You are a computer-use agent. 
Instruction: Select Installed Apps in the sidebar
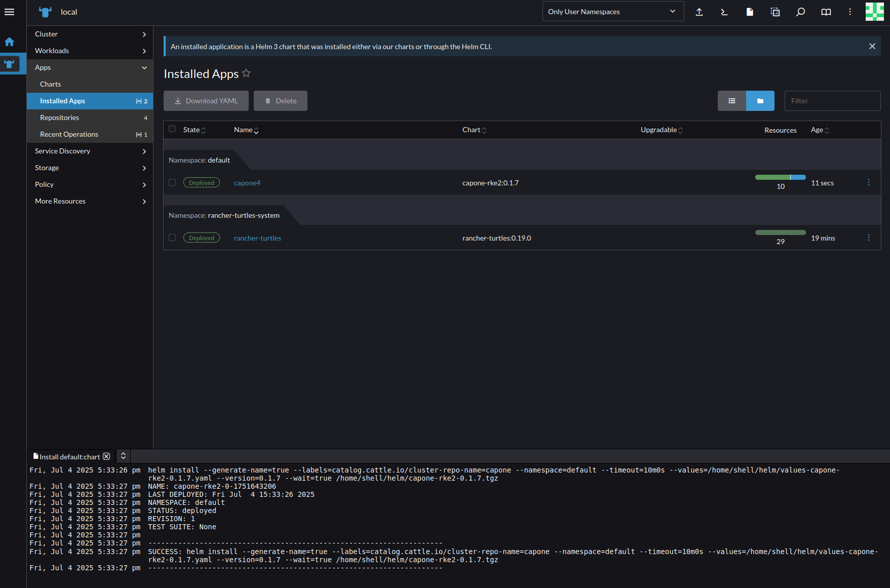coord(90,101)
